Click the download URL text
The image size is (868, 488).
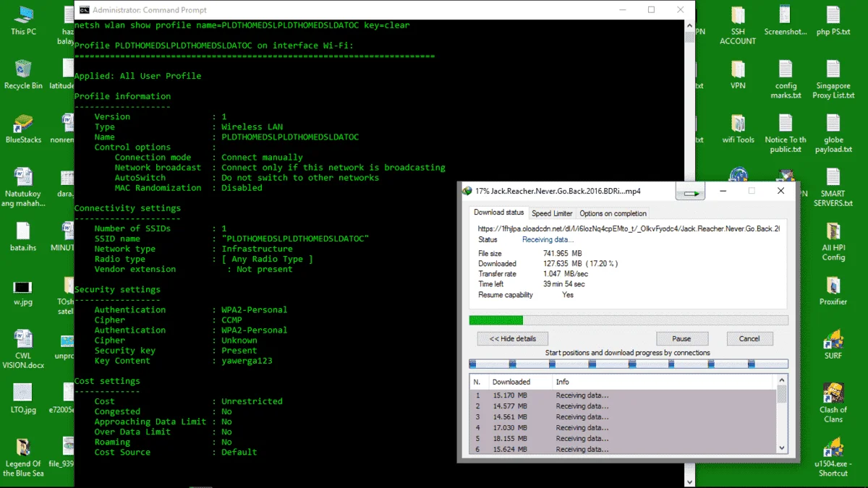click(629, 228)
